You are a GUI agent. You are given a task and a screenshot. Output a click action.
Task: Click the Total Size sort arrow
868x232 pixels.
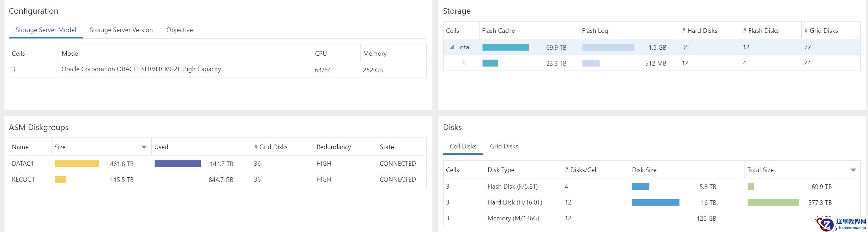[853, 170]
